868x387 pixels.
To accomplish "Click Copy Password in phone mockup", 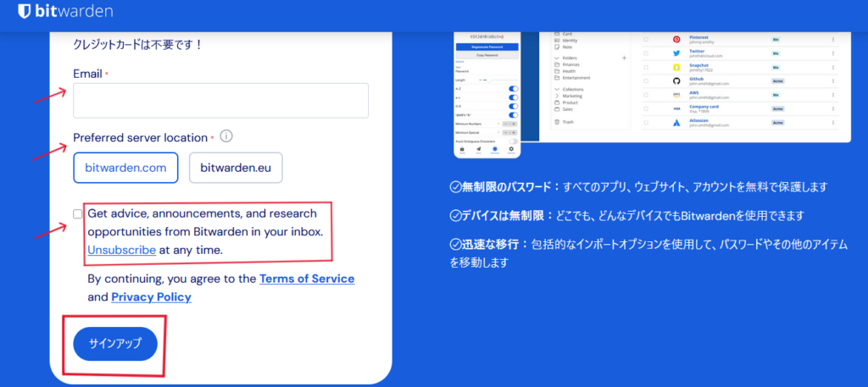I will coord(487,55).
